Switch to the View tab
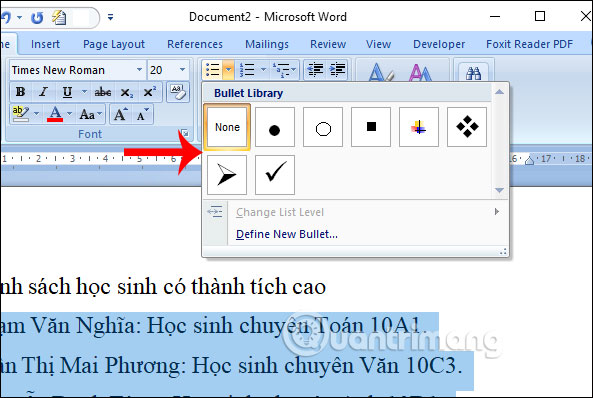The height and width of the screenshot is (398, 593). click(x=378, y=44)
